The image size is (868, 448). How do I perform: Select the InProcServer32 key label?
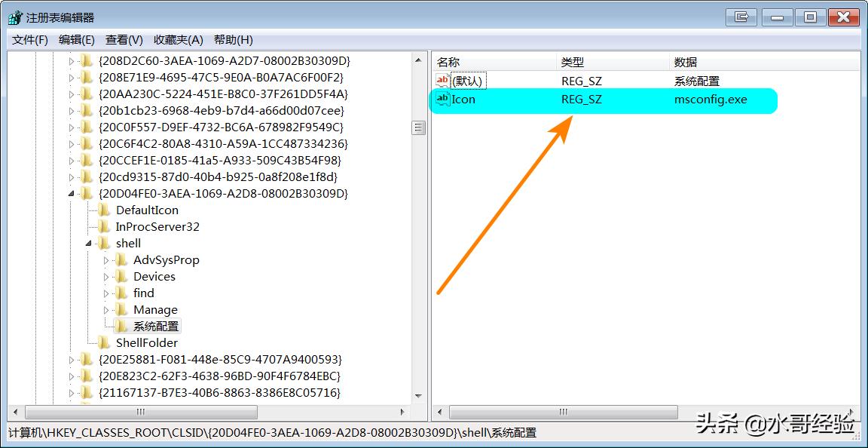click(x=157, y=227)
